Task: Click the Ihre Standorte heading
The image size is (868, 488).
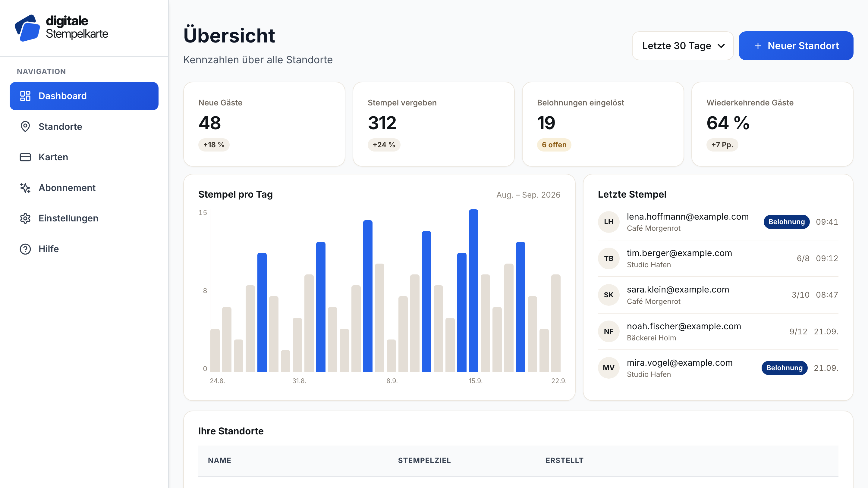Action: coord(231,431)
